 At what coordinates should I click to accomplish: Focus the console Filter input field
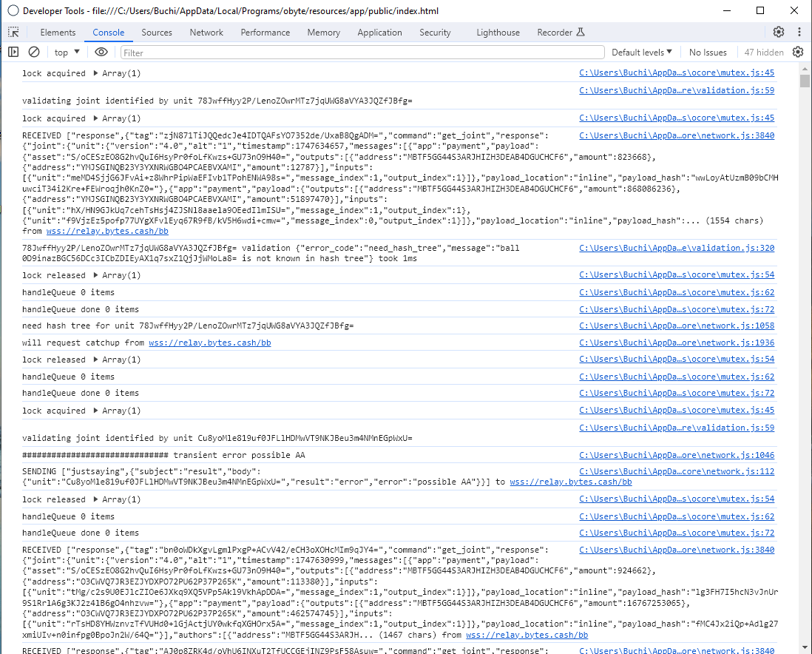[362, 53]
